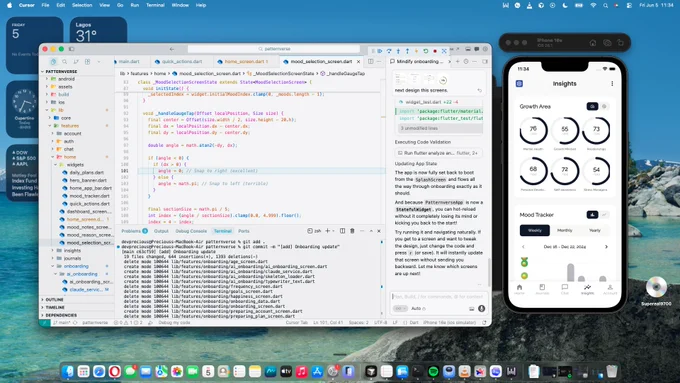
Task: Select Weekly in Mood Tracker segment
Action: pos(535,230)
